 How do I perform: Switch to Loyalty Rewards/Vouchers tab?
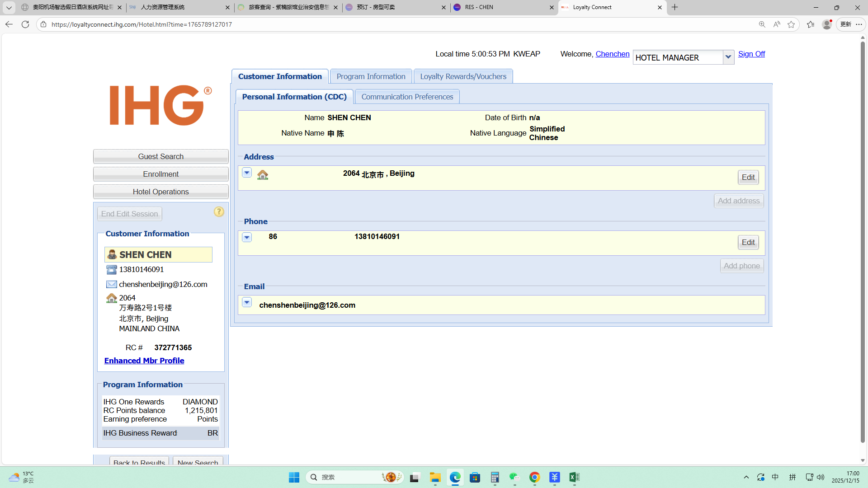coord(463,76)
